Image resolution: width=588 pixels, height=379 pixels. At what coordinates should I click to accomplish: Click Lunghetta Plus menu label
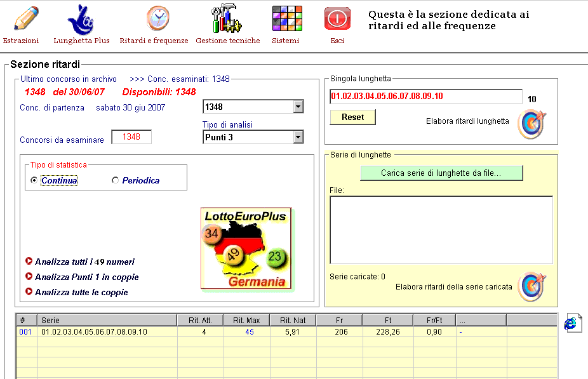[81, 41]
